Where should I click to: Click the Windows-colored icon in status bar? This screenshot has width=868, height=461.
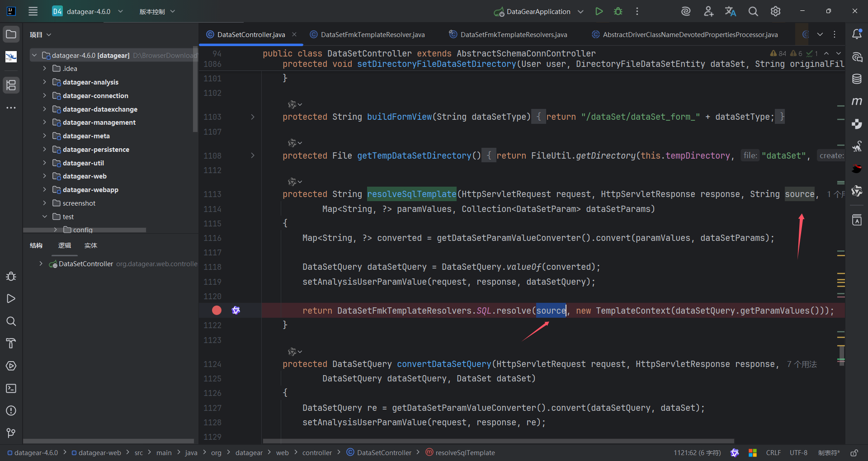coord(753,453)
